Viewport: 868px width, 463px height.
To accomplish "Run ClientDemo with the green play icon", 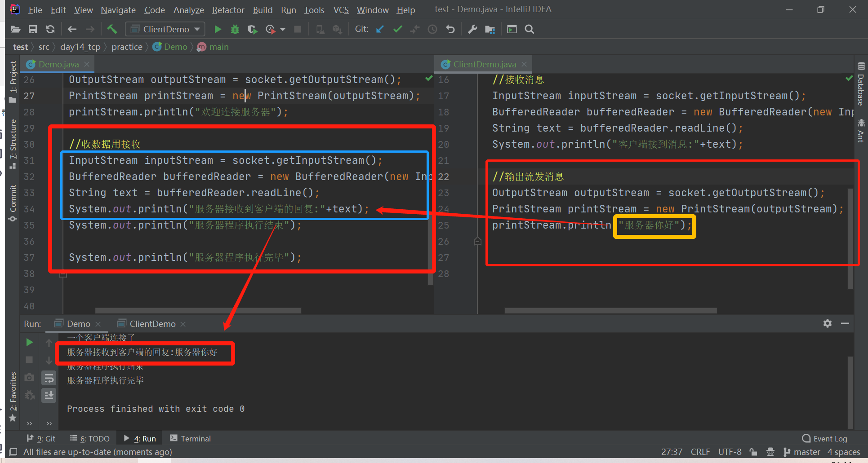I will pos(218,29).
